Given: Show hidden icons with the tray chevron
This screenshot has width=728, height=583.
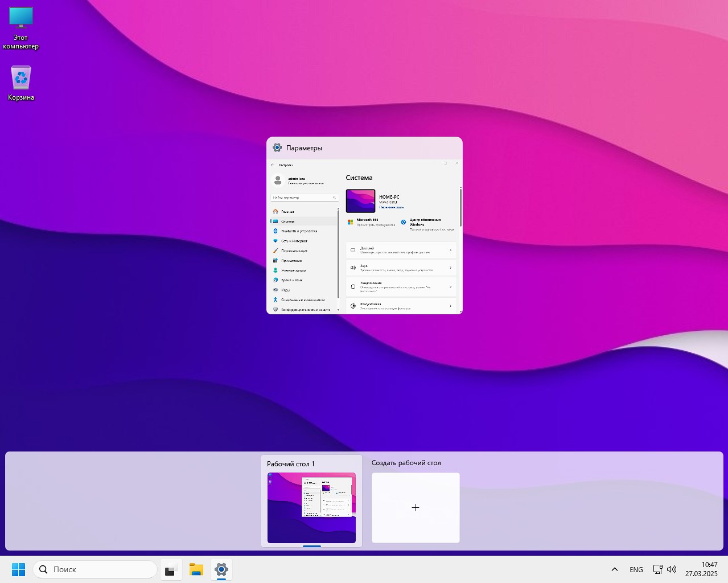Looking at the screenshot, I should click(615, 569).
